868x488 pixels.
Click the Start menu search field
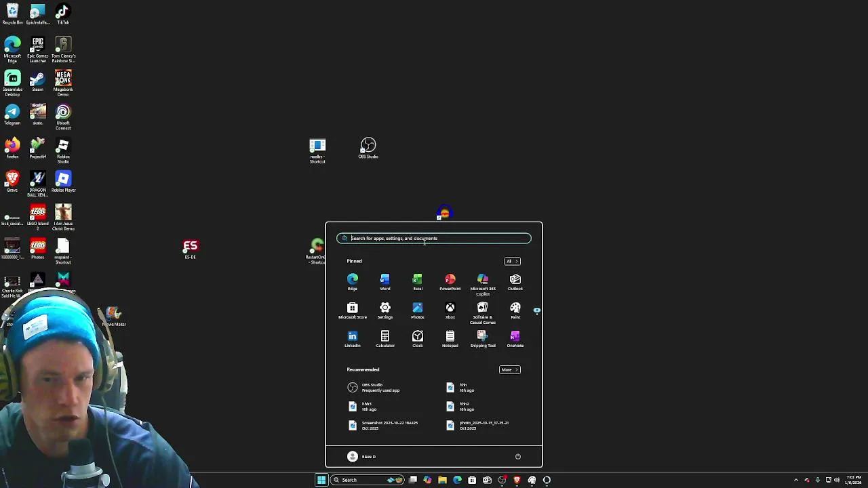coord(434,238)
